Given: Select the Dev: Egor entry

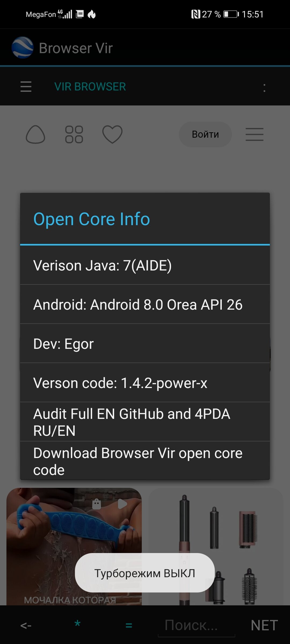Looking at the screenshot, I should point(145,343).
